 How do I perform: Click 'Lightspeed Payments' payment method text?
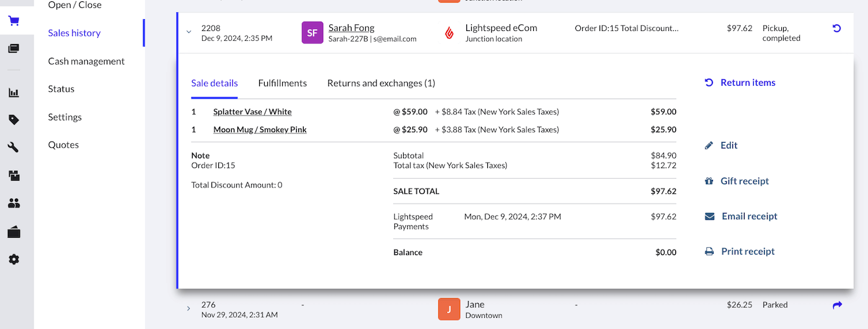point(414,222)
